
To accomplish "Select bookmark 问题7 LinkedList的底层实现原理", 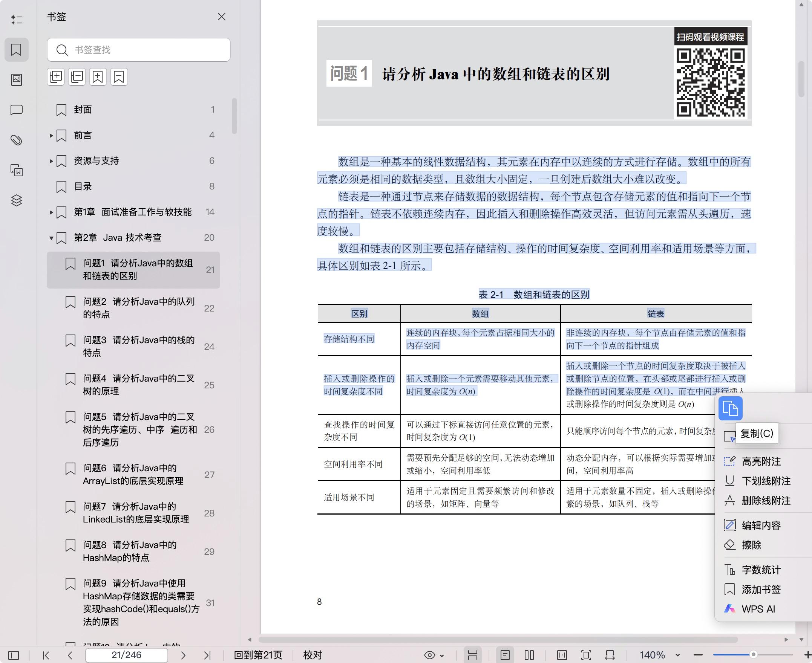I will 133,513.
